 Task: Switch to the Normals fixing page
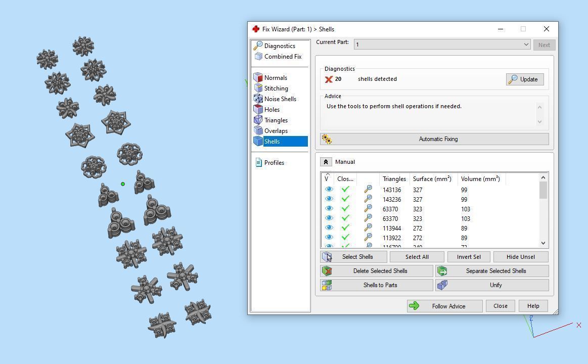pos(270,77)
